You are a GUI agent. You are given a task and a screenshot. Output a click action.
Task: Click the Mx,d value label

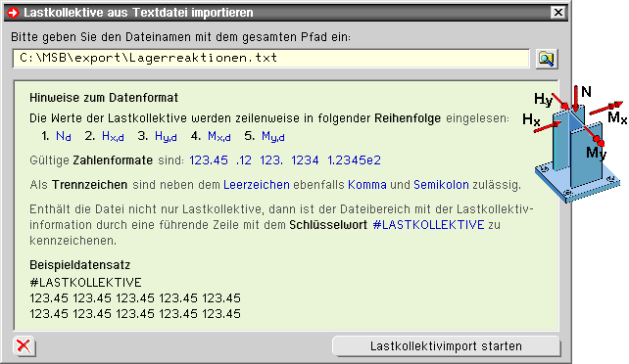219,137
